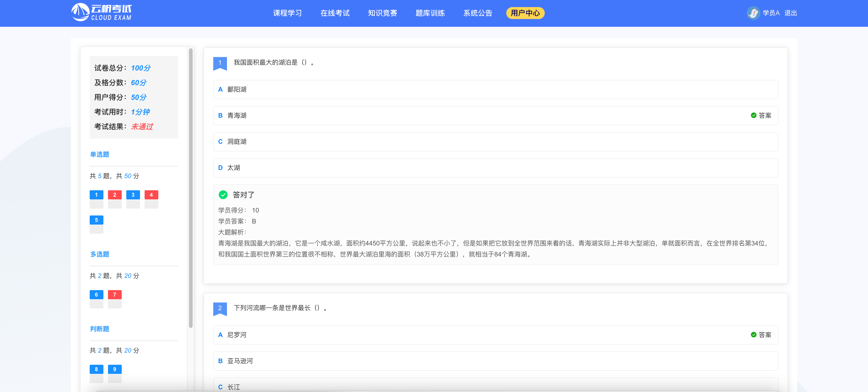This screenshot has width=868, height=392.
Task: Jump to true-false question 8
Action: coord(96,369)
